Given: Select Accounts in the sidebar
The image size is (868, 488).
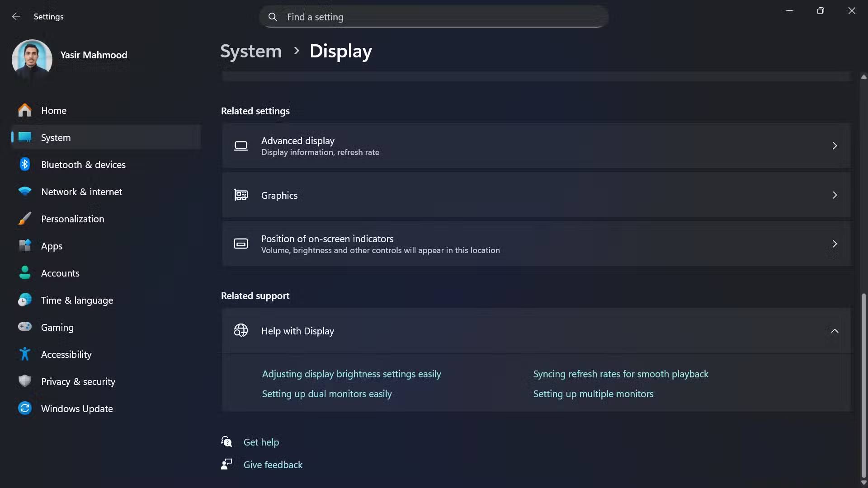Looking at the screenshot, I should [x=60, y=273].
